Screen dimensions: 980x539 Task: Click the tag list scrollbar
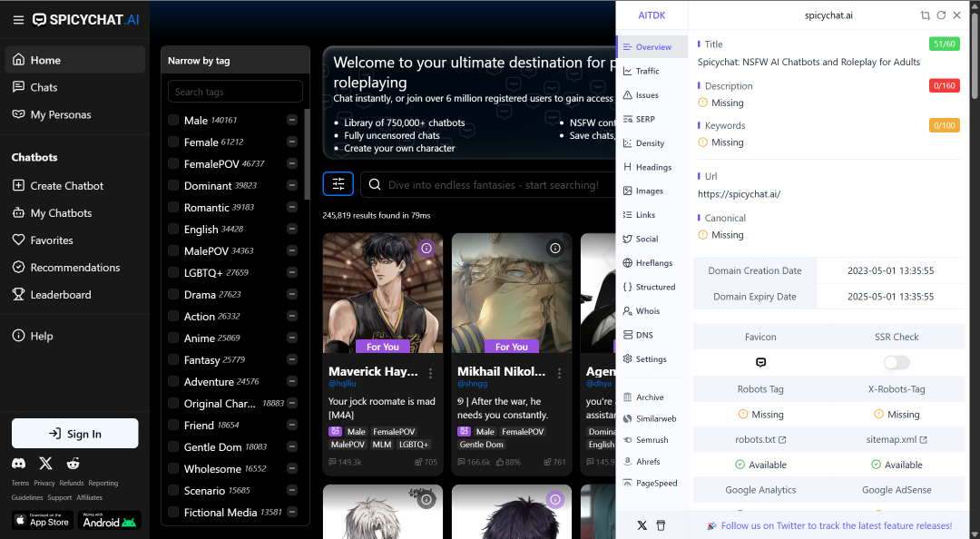point(307,154)
